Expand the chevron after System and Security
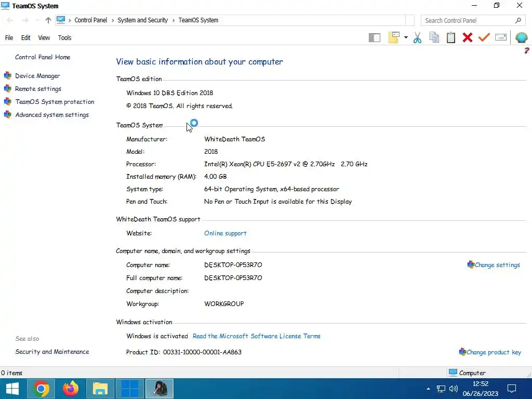The height and width of the screenshot is (399, 532). (174, 20)
